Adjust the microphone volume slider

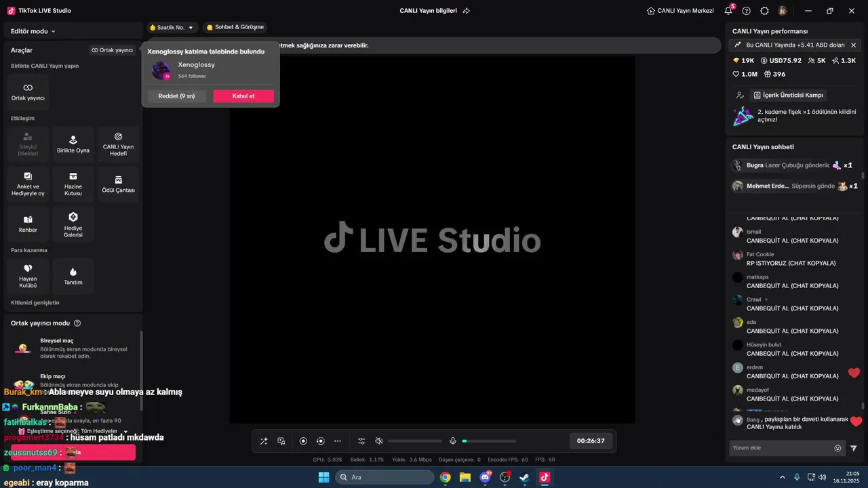pyautogui.click(x=489, y=441)
